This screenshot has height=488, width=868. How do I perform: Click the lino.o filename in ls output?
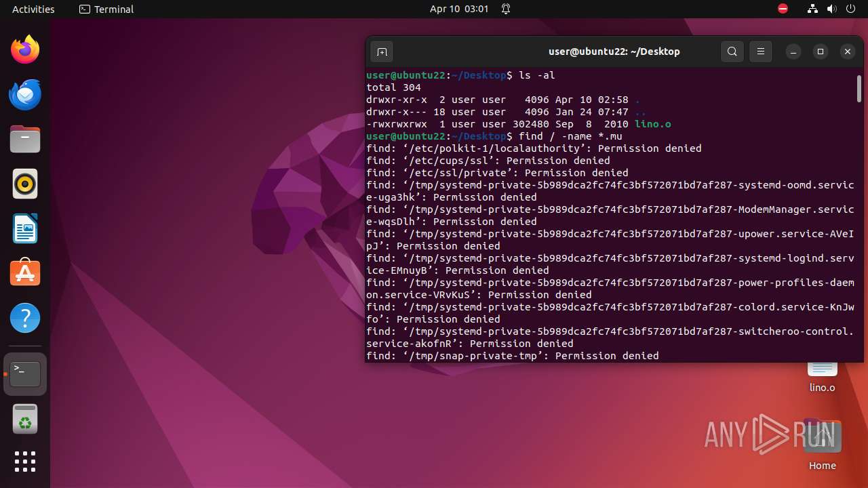pos(653,124)
